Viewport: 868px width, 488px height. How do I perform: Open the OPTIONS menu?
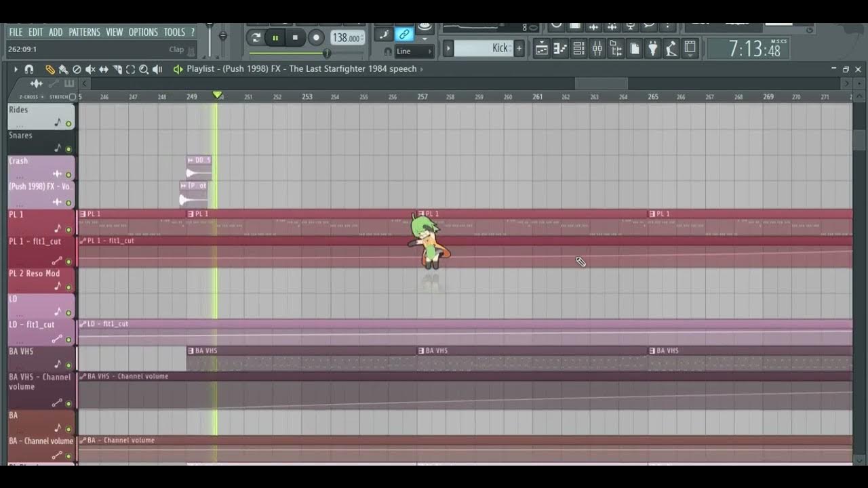[143, 32]
